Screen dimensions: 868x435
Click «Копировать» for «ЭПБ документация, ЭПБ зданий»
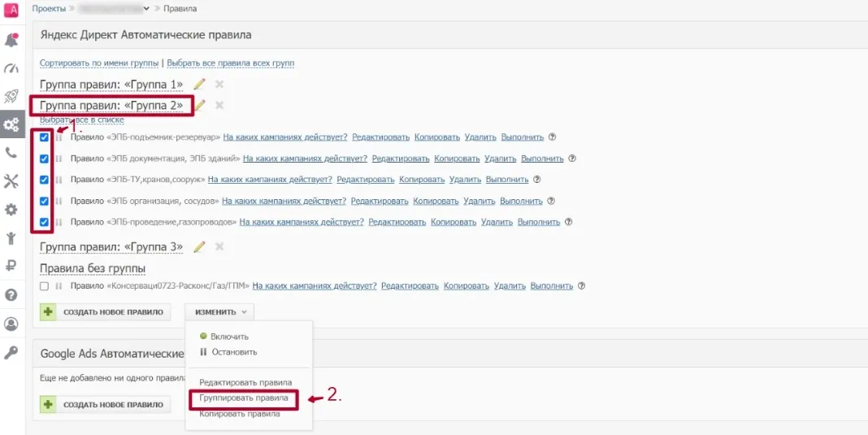point(457,159)
